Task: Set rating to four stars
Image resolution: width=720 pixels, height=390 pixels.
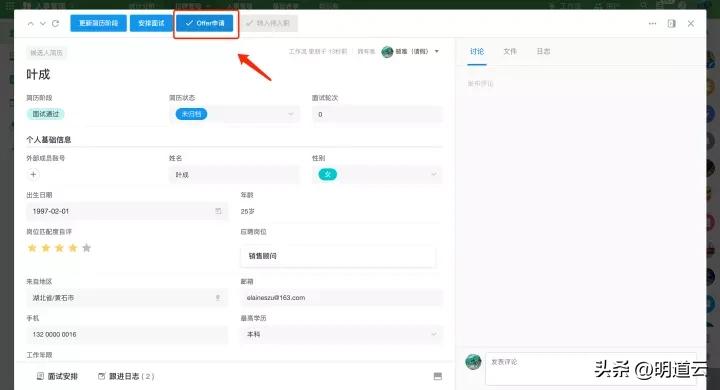Action: (x=73, y=248)
